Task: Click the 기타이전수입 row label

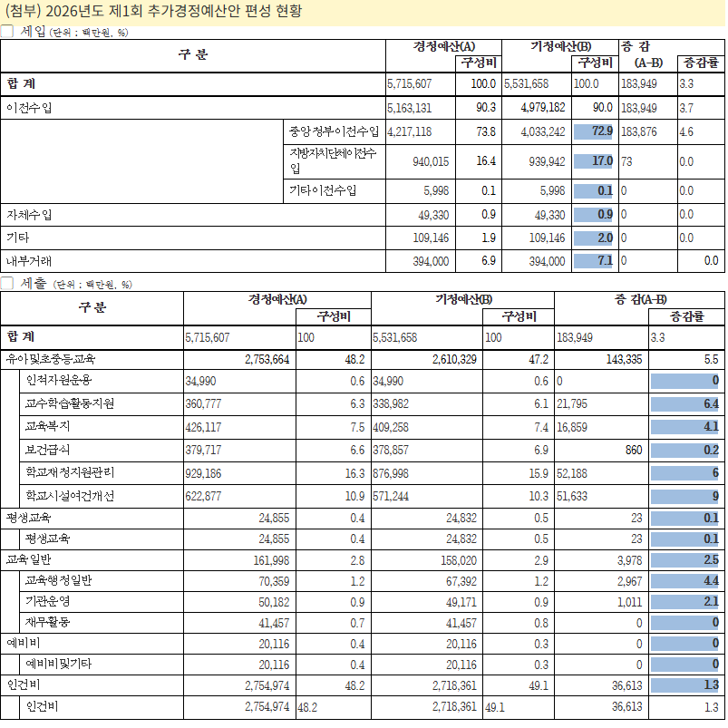Action: coord(323,191)
